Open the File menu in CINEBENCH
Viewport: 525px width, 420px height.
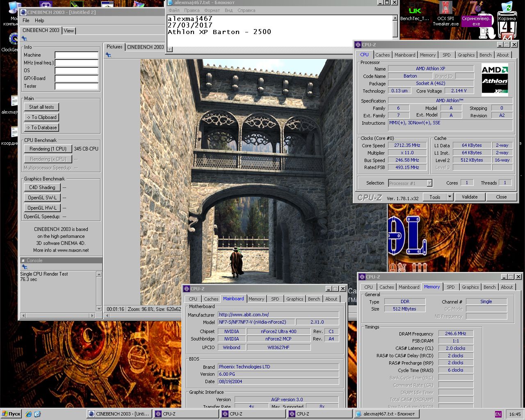[x=26, y=20]
